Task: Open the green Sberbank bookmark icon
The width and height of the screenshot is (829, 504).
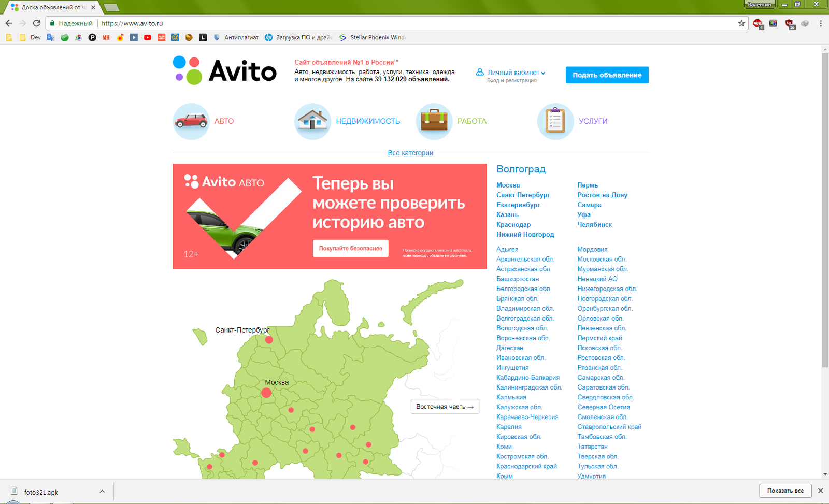Action: click(x=65, y=37)
